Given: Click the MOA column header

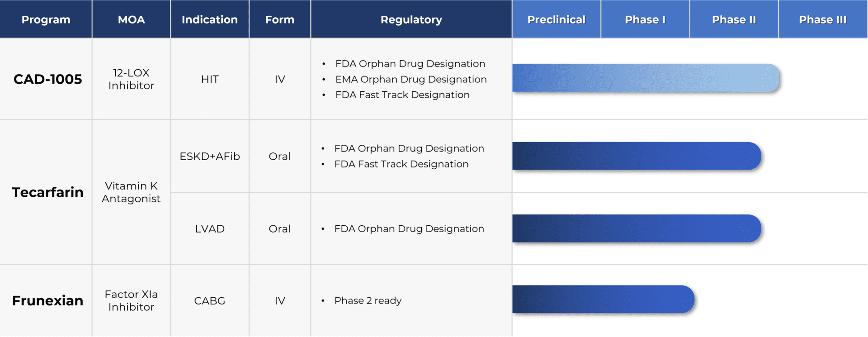Looking at the screenshot, I should pos(131,19).
